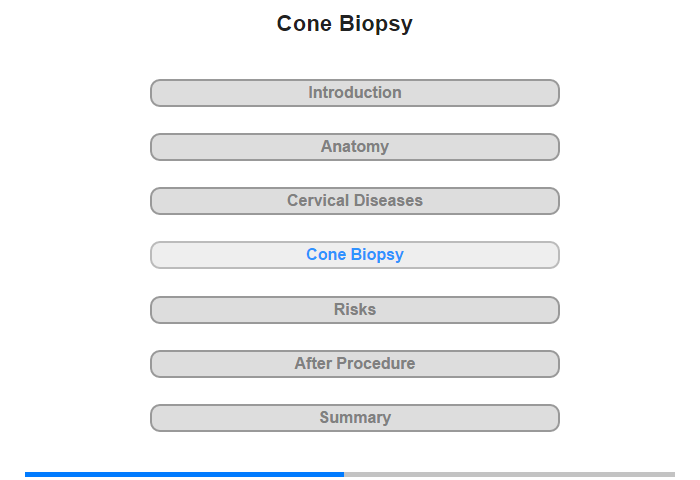Screen dimensions: 700x480
Task: Open the Risks section
Action: (354, 310)
